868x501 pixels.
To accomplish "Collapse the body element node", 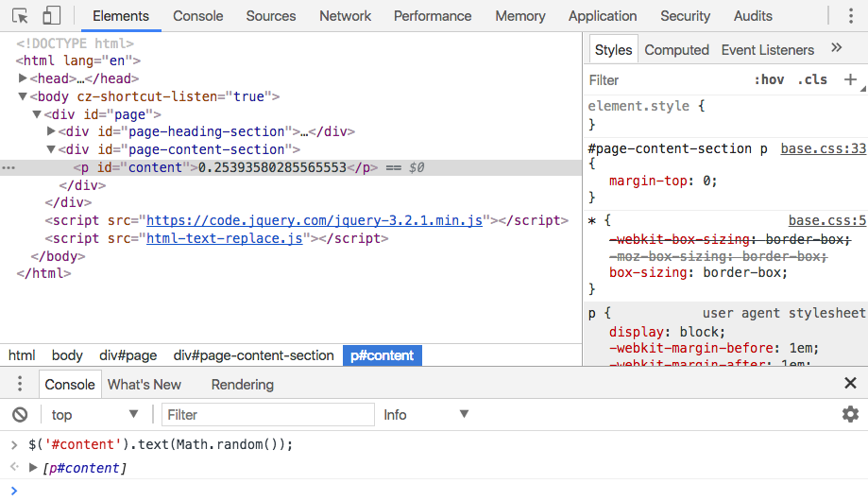I will point(23,96).
